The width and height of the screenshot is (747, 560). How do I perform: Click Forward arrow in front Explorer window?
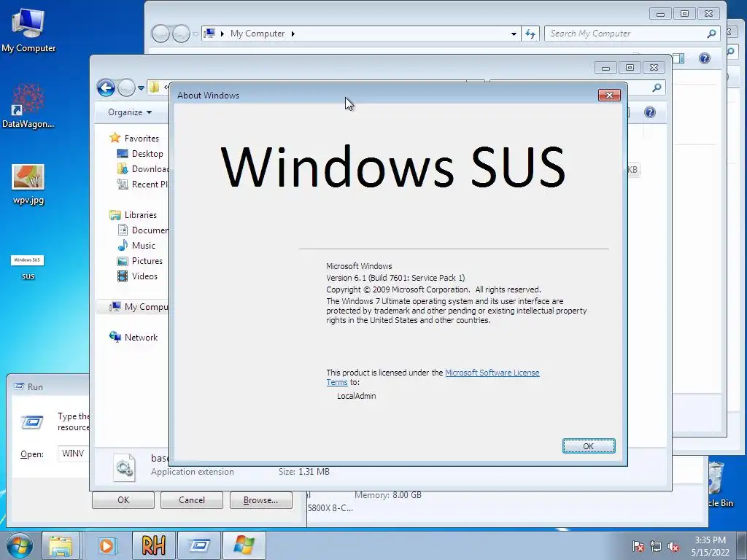126,87
